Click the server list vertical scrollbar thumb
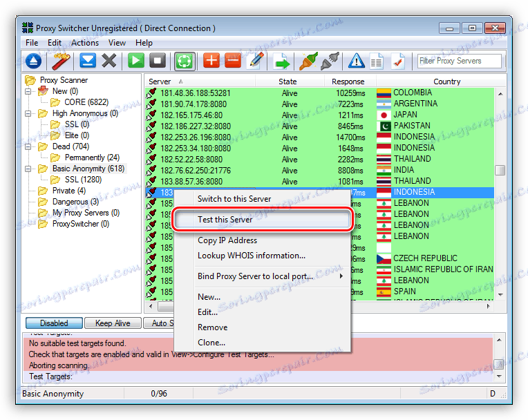This screenshot has width=528, height=420. (500, 171)
